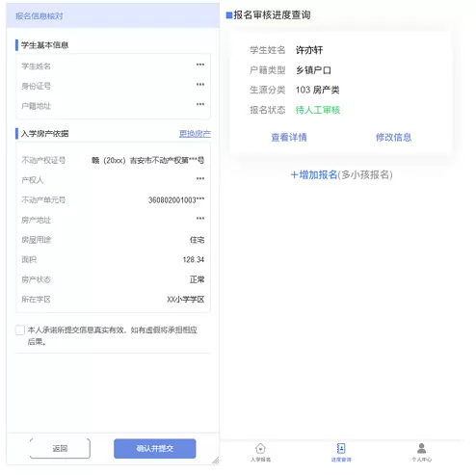
Task: Reveal the masked 户籍地址 dots
Action: [200, 104]
